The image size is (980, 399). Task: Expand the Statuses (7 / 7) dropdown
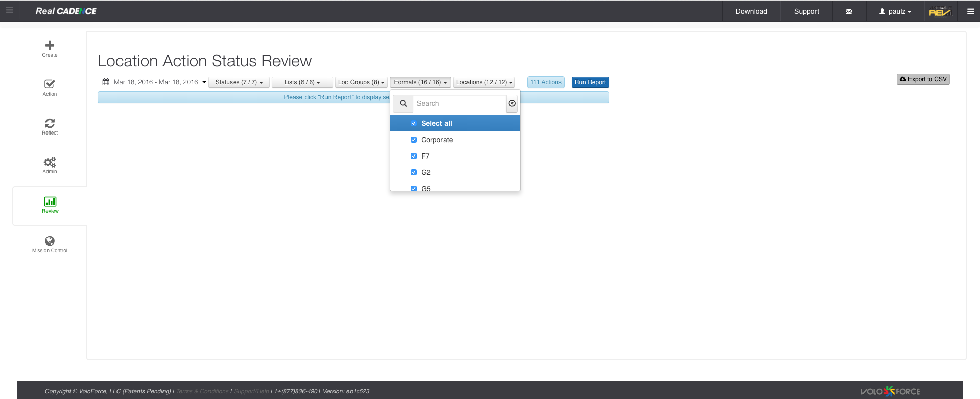pos(239,82)
